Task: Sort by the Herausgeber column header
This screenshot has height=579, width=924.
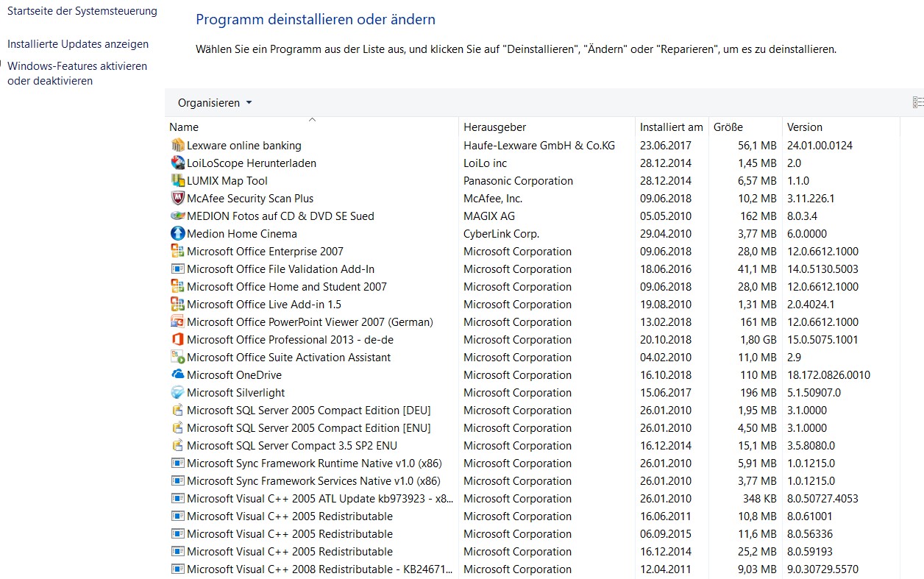Action: click(x=547, y=127)
